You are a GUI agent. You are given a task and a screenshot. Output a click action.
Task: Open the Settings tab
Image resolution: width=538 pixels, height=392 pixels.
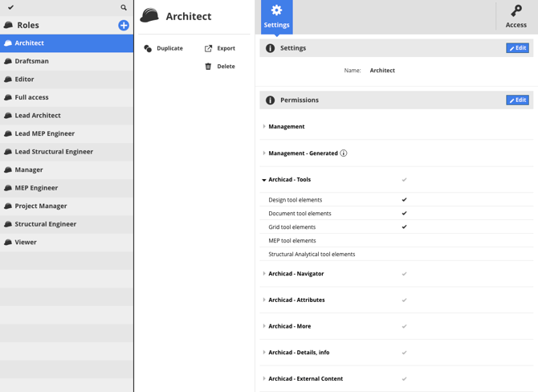(276, 17)
